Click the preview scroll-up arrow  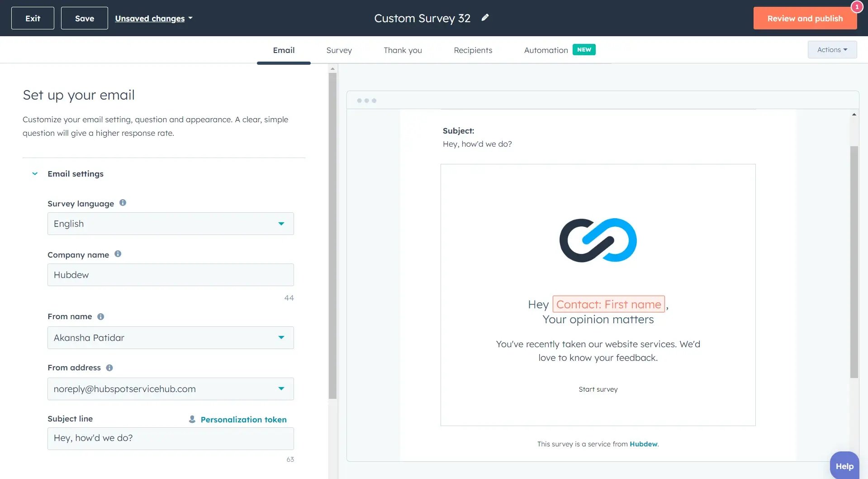[x=854, y=115]
